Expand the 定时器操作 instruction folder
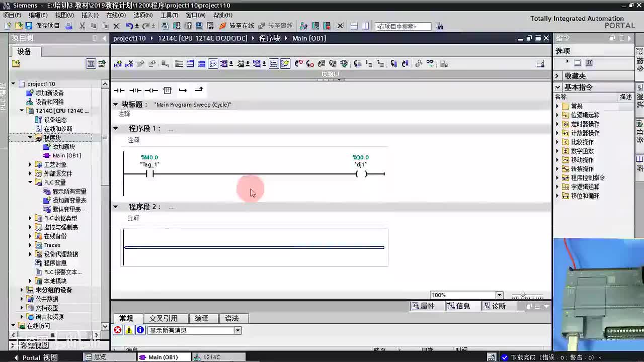 (557, 124)
